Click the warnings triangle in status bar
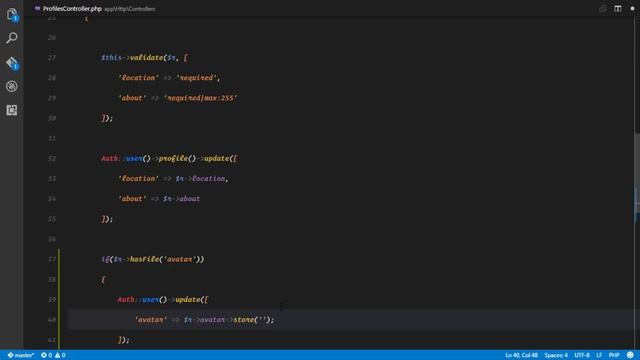The width and height of the screenshot is (640, 360). pos(58,355)
